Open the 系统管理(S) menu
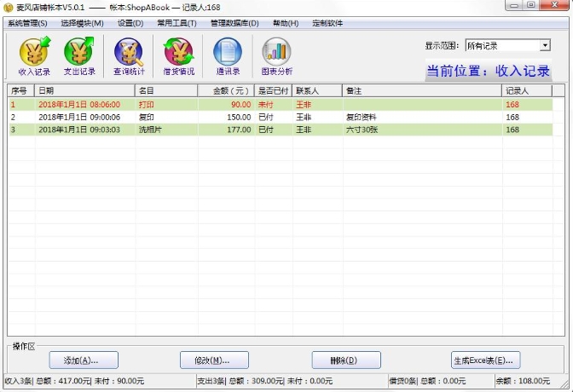This screenshot has height=392, width=573. click(x=27, y=23)
